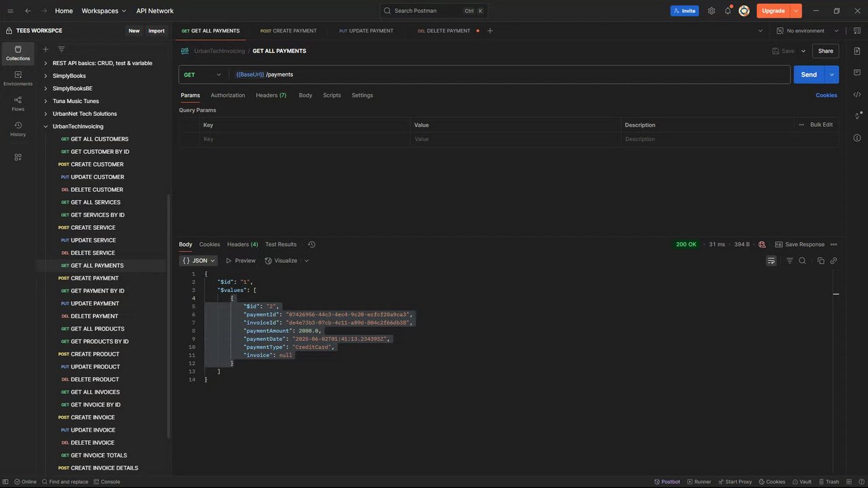Open the Environments sidebar panel
This screenshot has height=488, width=868.
18,78
